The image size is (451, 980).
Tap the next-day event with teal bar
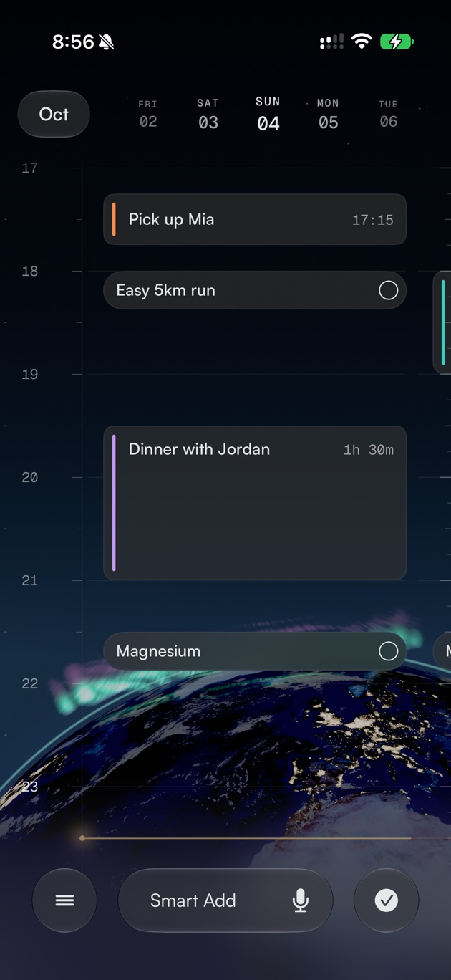(x=442, y=322)
